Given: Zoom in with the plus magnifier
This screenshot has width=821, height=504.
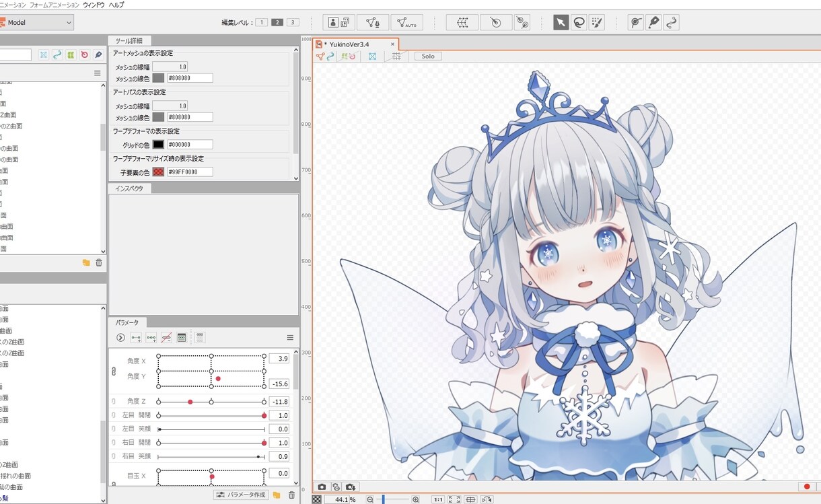Looking at the screenshot, I should (x=416, y=499).
